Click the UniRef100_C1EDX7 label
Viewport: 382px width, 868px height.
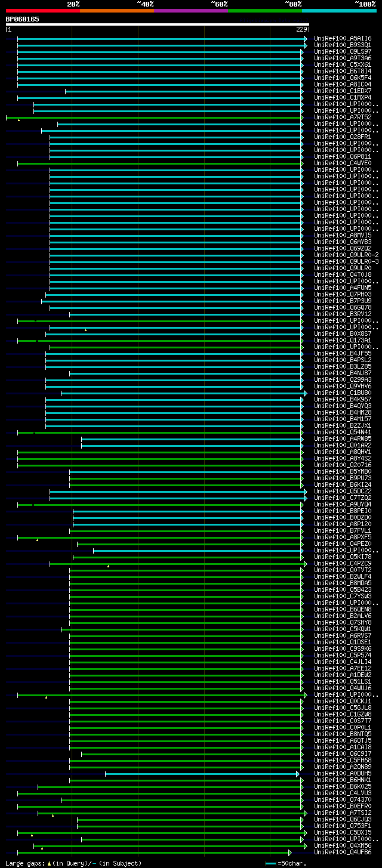343,91
